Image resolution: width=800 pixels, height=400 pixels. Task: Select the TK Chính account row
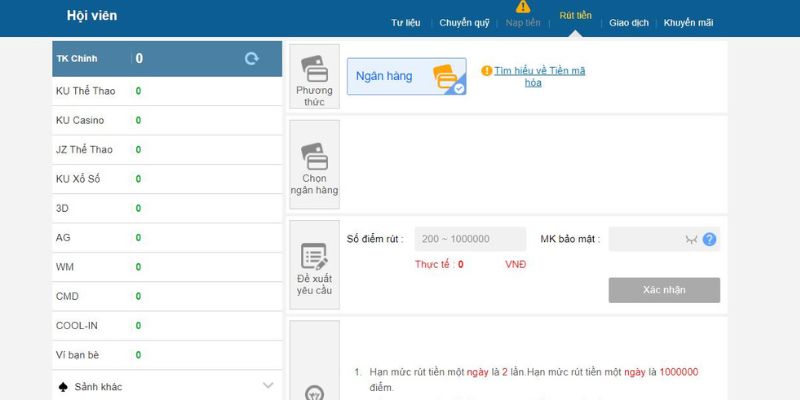[167, 59]
